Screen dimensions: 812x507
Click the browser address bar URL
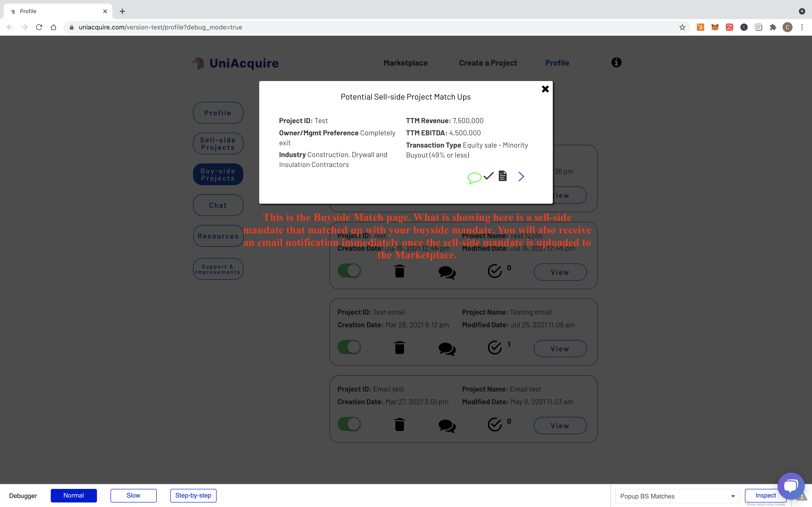click(x=160, y=27)
